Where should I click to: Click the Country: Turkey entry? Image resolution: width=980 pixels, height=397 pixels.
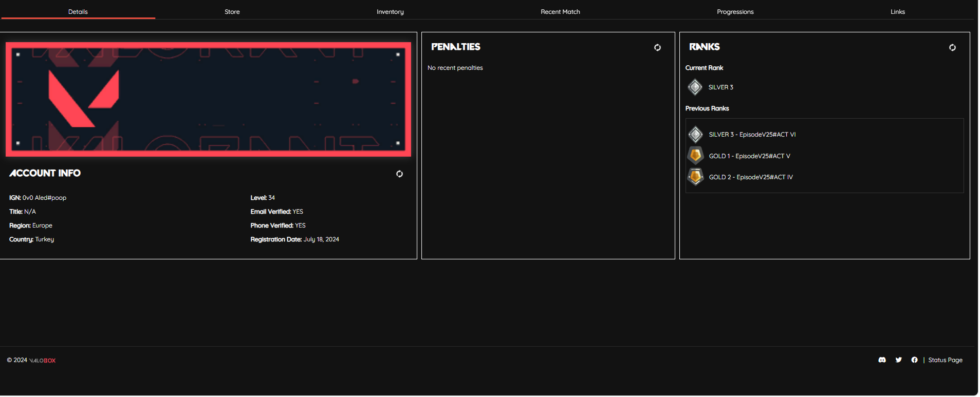coord(31,239)
